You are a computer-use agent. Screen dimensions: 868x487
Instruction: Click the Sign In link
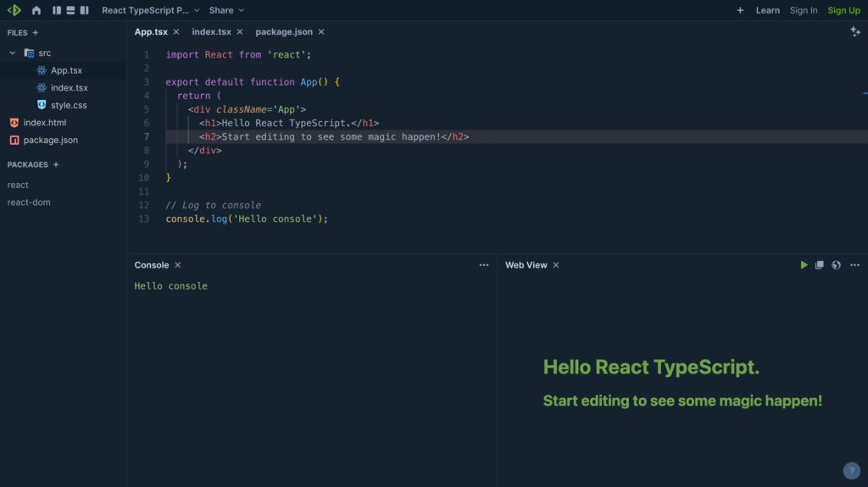point(804,10)
